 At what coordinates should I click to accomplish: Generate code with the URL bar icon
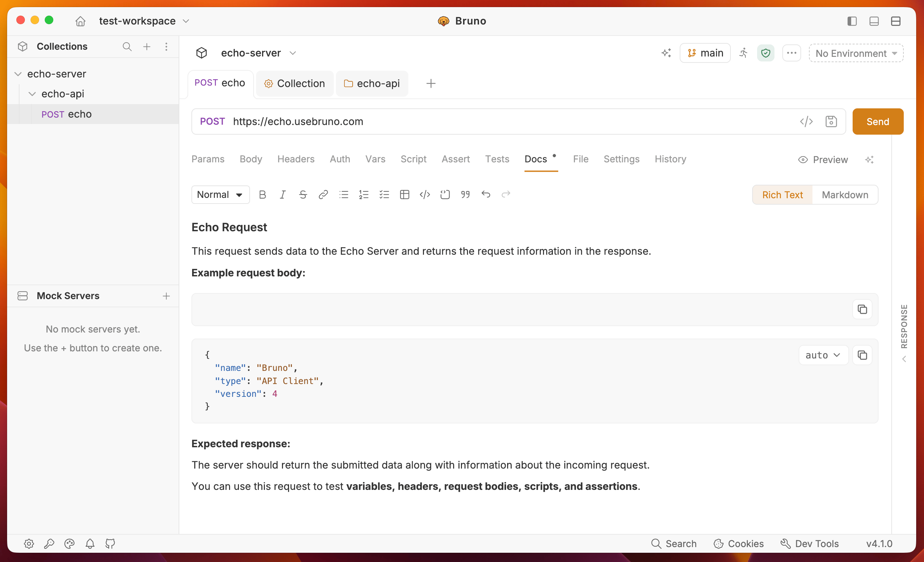point(806,121)
